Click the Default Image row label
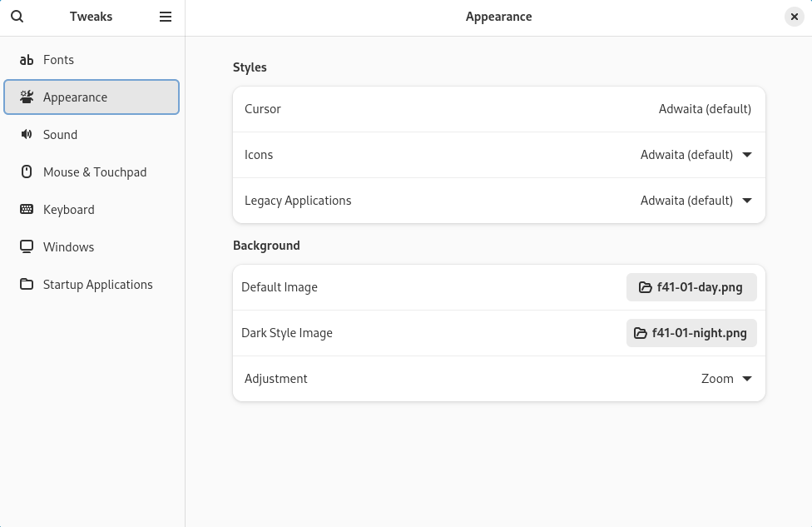The height and width of the screenshot is (527, 812). 280,287
